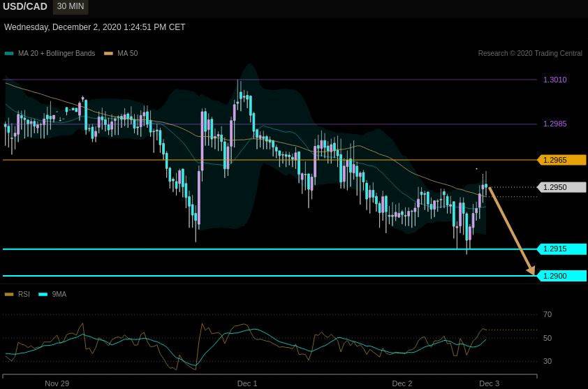Select the 9MA legend label

[x=59, y=294]
